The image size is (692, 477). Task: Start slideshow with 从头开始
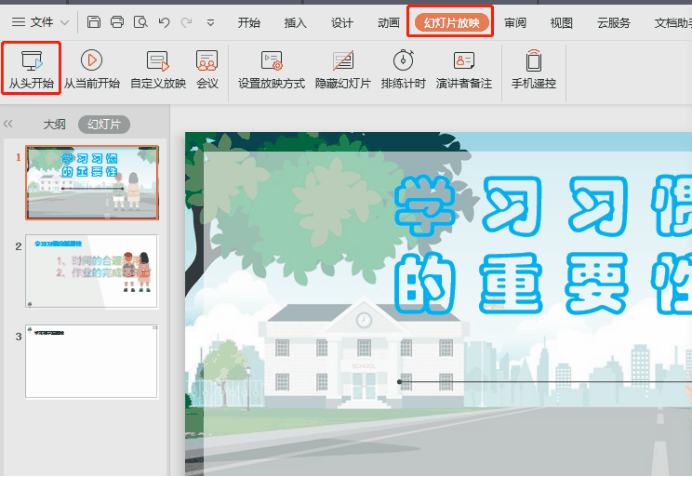tap(31, 69)
